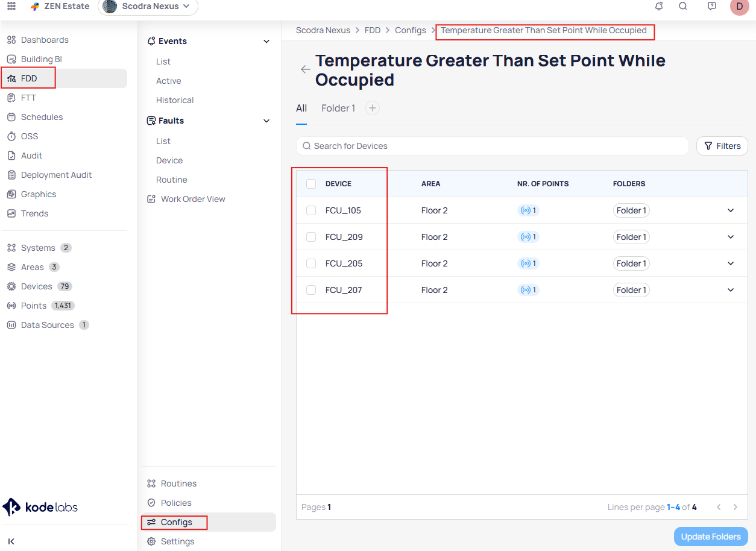Collapse the Events section
756x551 pixels.
point(266,41)
